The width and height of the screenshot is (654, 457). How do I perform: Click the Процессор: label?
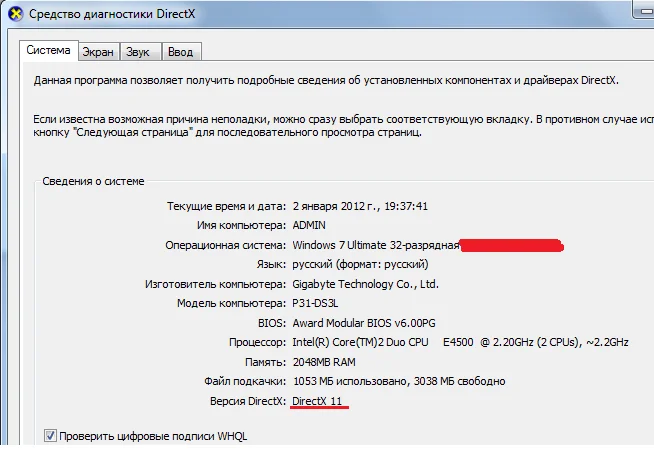tap(257, 342)
